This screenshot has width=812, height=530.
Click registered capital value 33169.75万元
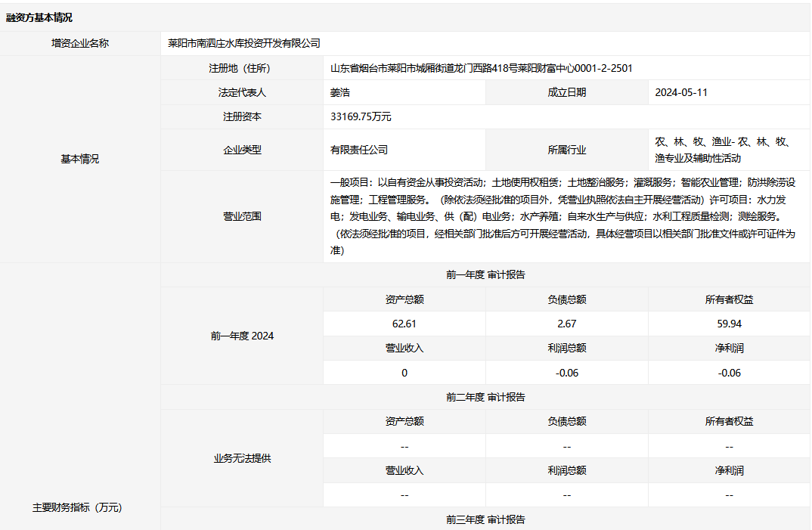click(361, 117)
